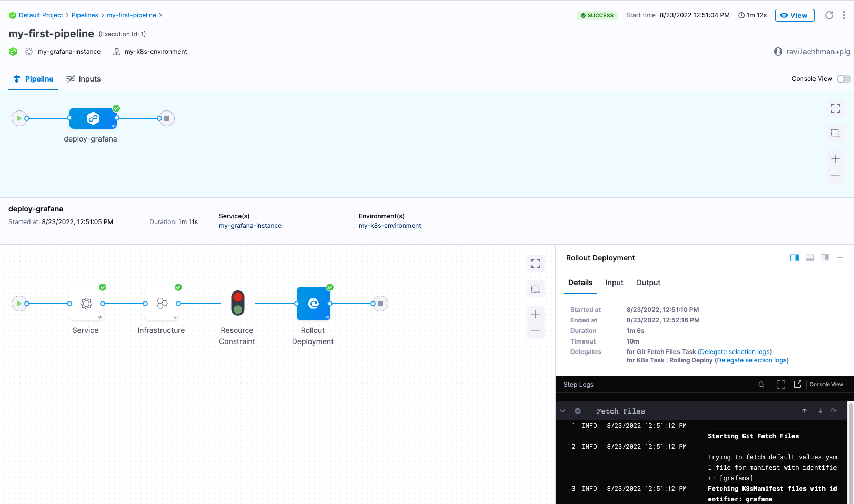854x504 pixels.
Task: Expand the stage graph to fullscreen
Action: click(x=536, y=264)
